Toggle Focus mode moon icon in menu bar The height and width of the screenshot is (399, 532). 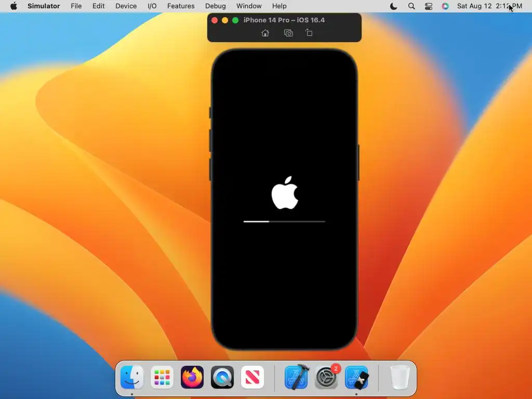(394, 6)
